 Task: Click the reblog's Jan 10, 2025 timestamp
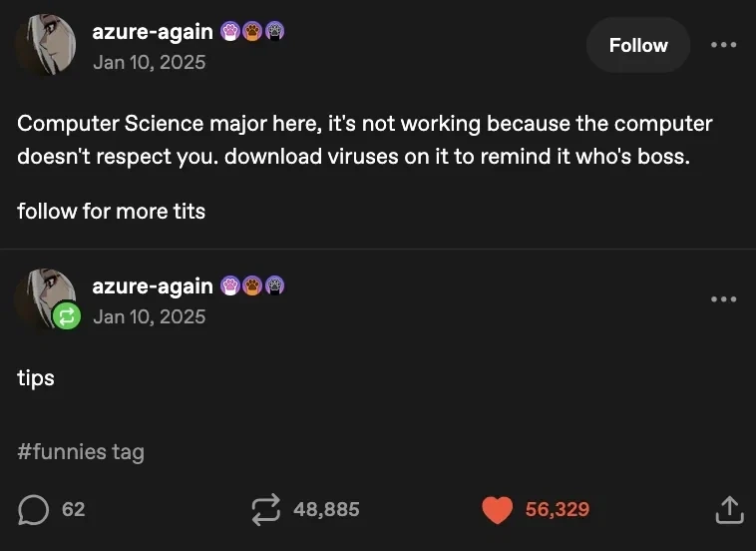tap(150, 317)
